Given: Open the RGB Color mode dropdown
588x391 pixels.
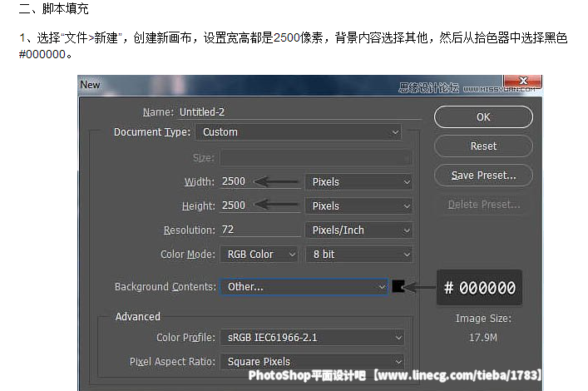Looking at the screenshot, I should point(259,255).
